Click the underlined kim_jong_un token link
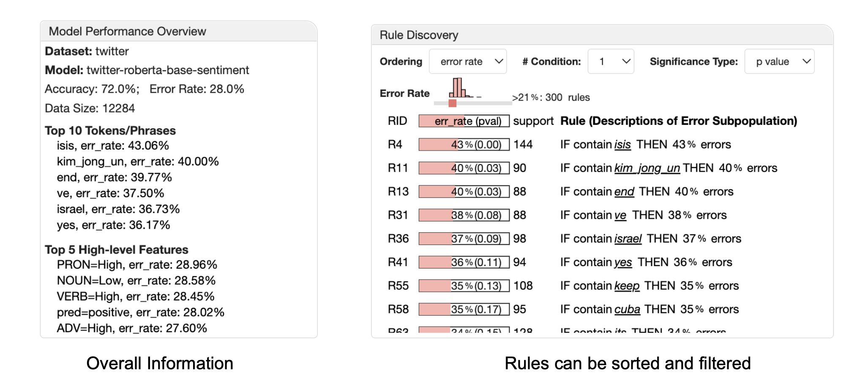This screenshot has width=868, height=379. 647,168
